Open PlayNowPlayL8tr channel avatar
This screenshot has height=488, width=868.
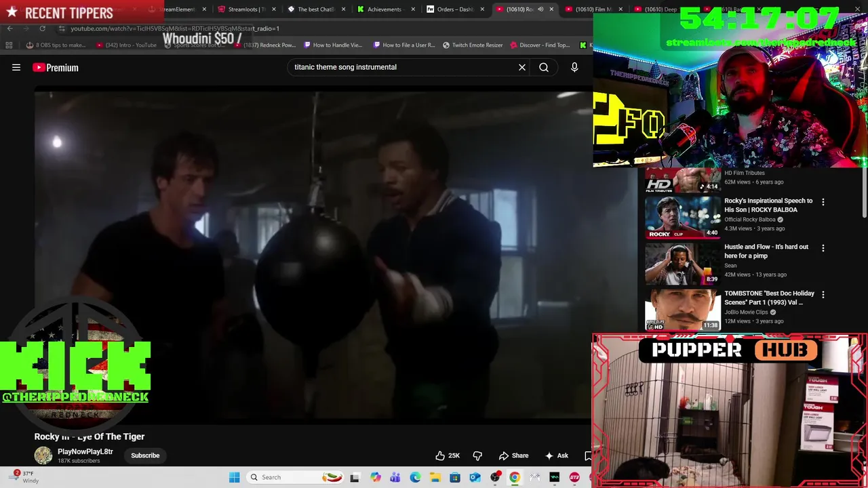[x=43, y=455]
